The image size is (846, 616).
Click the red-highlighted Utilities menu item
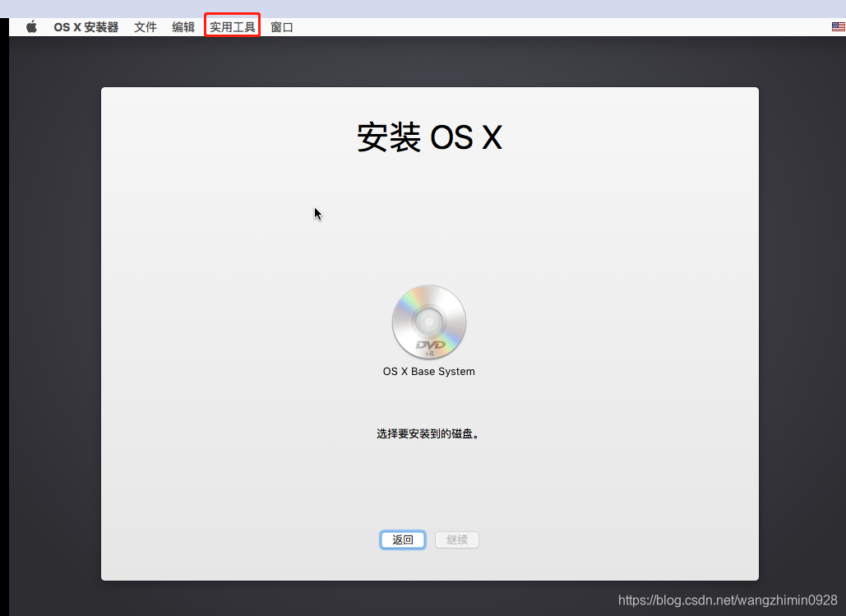[231, 26]
